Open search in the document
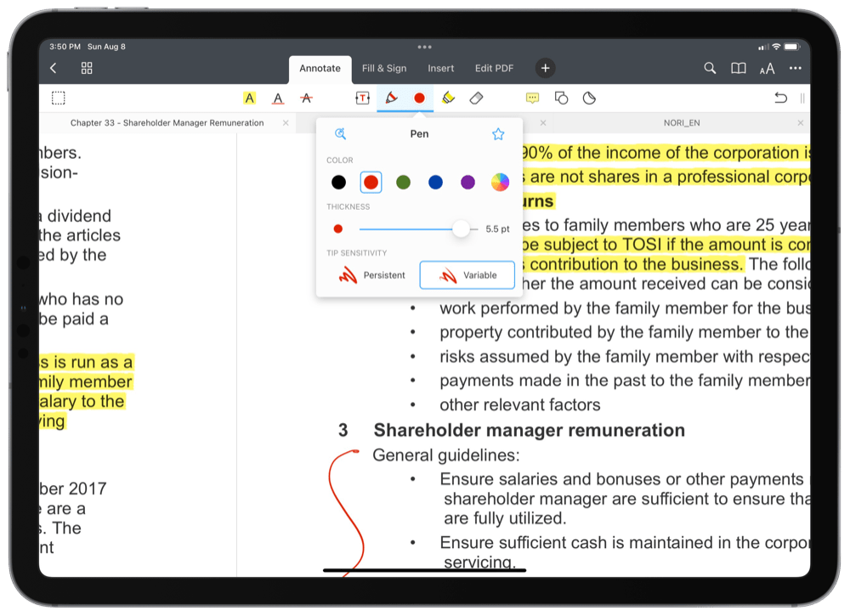 [x=710, y=68]
